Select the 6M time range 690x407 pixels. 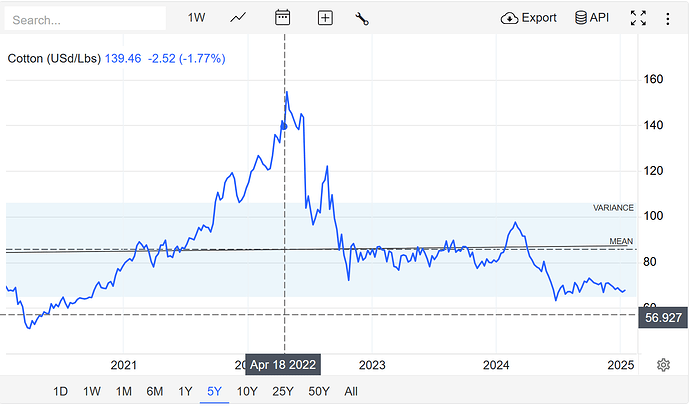pos(154,391)
